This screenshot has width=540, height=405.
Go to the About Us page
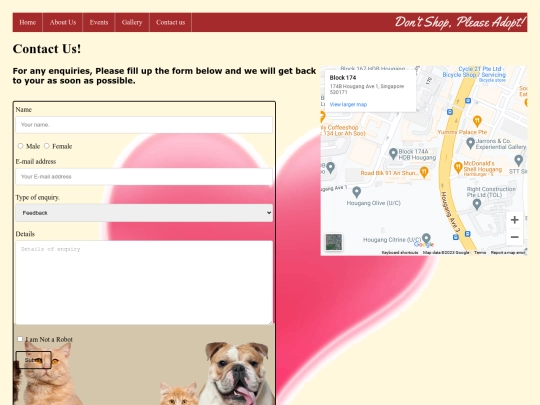pyautogui.click(x=63, y=22)
